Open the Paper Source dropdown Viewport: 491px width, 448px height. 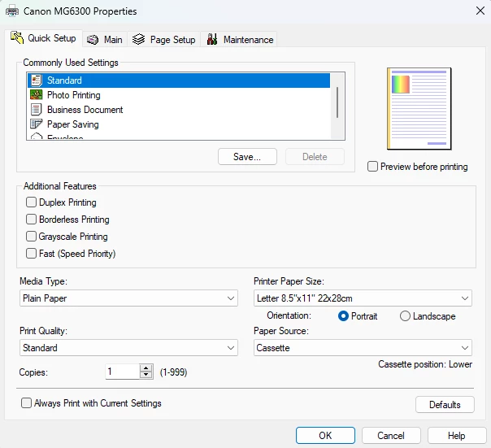(x=363, y=348)
